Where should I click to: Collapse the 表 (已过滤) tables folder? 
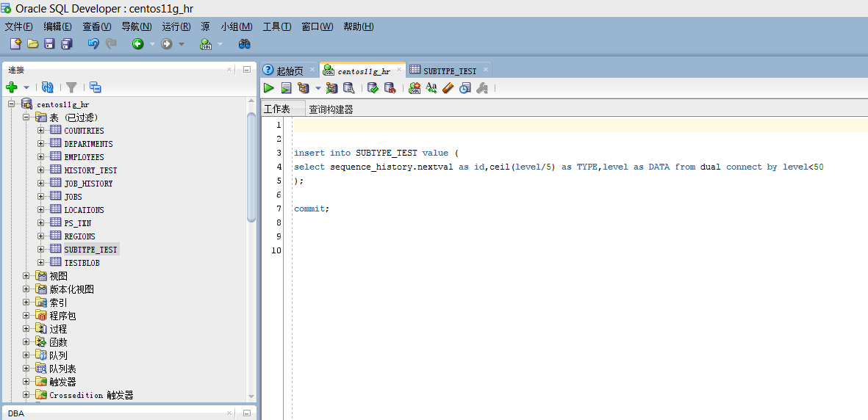[26, 117]
